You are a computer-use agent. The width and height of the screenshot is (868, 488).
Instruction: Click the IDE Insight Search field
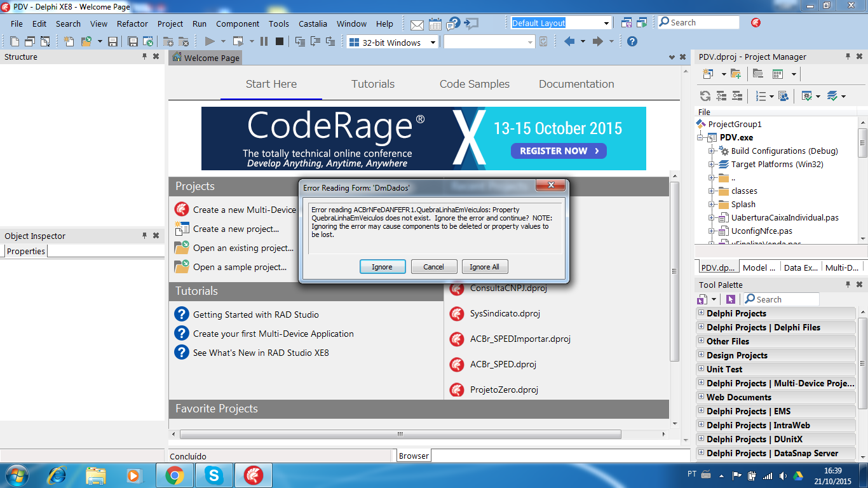(x=698, y=22)
